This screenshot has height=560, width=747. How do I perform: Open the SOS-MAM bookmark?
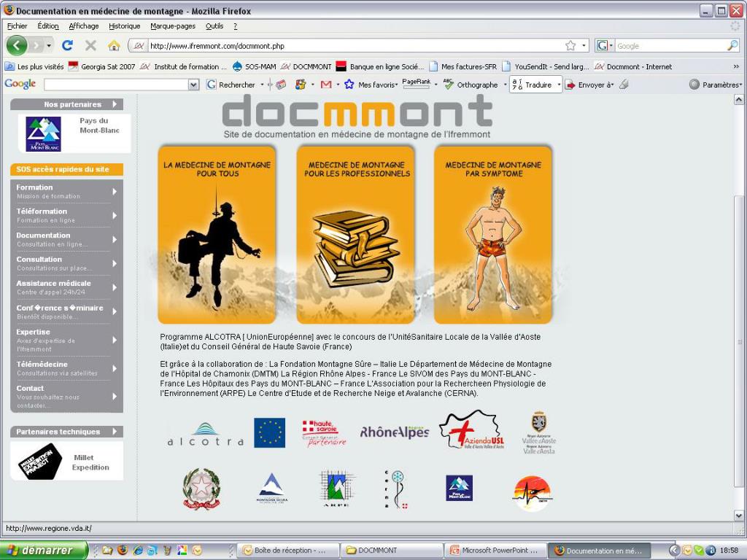[255, 66]
